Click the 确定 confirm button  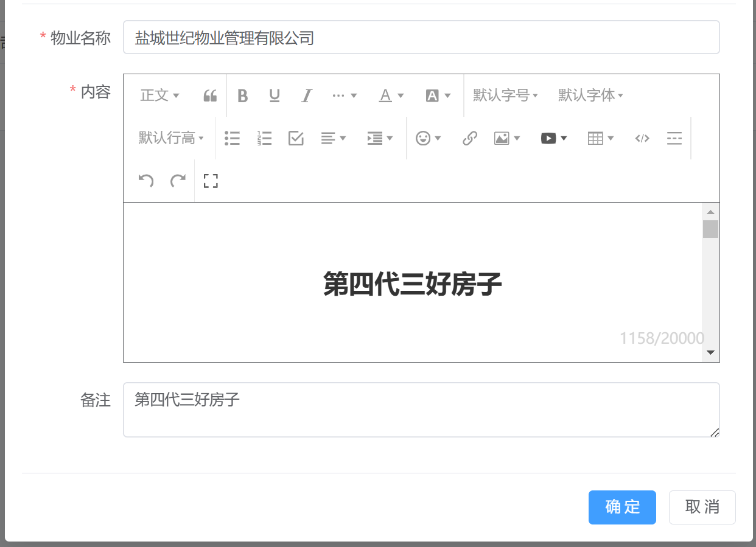[622, 507]
